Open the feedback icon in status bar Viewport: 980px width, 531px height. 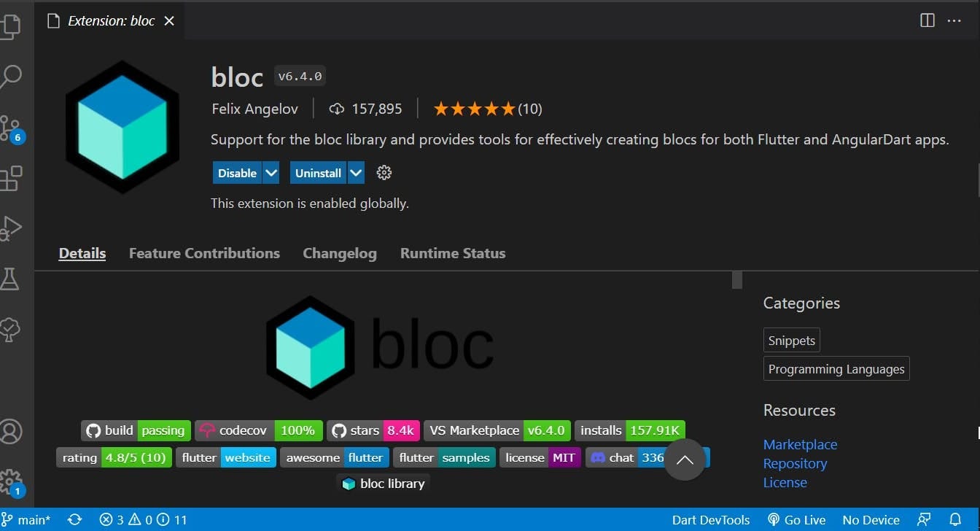(x=924, y=520)
